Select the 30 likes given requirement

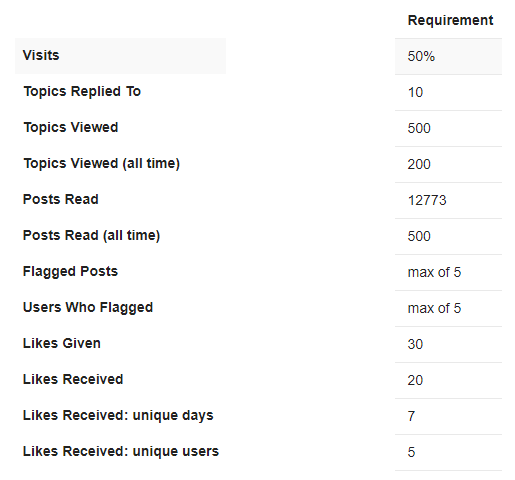click(x=415, y=344)
